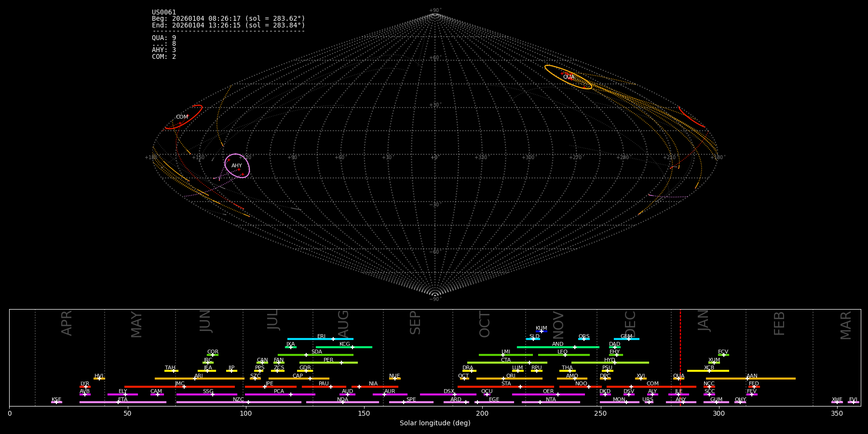Click the ORI shower label in the timeline

(x=511, y=376)
